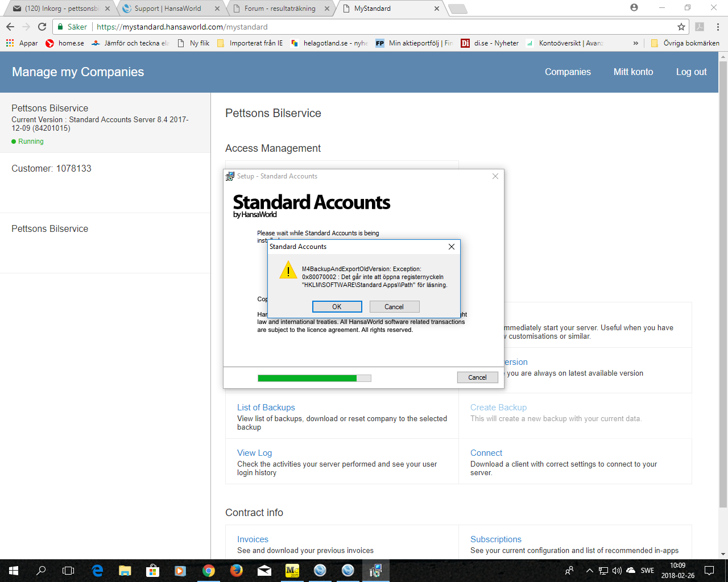The width and height of the screenshot is (728, 582).
Task: Cancel the Setup installer next to progress bar
Action: pos(478,377)
